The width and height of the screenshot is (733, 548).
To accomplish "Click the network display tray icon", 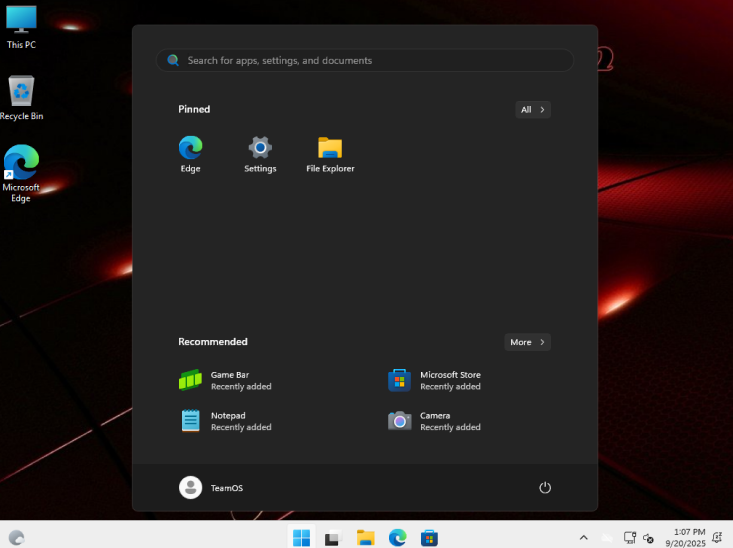I will (630, 538).
